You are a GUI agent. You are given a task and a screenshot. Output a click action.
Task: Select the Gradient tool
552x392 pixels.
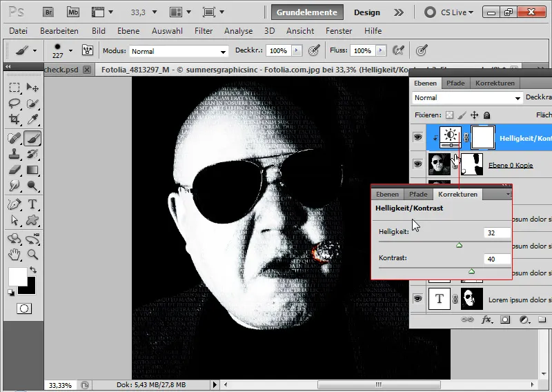pyautogui.click(x=32, y=170)
